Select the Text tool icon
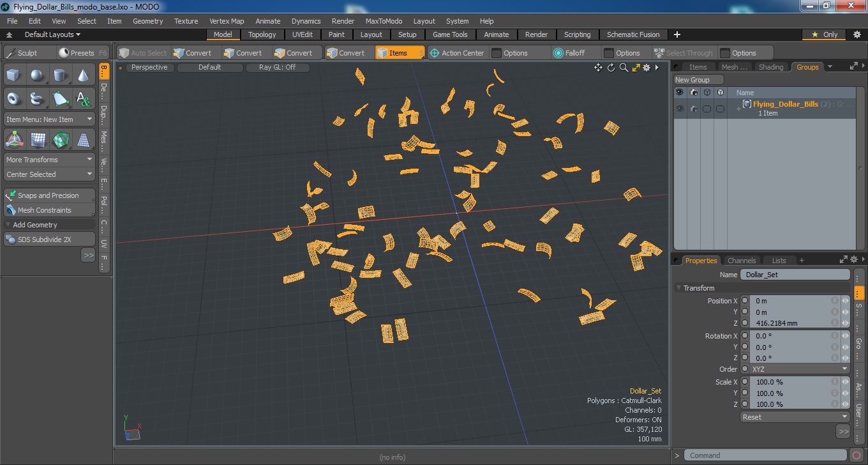 click(x=84, y=98)
